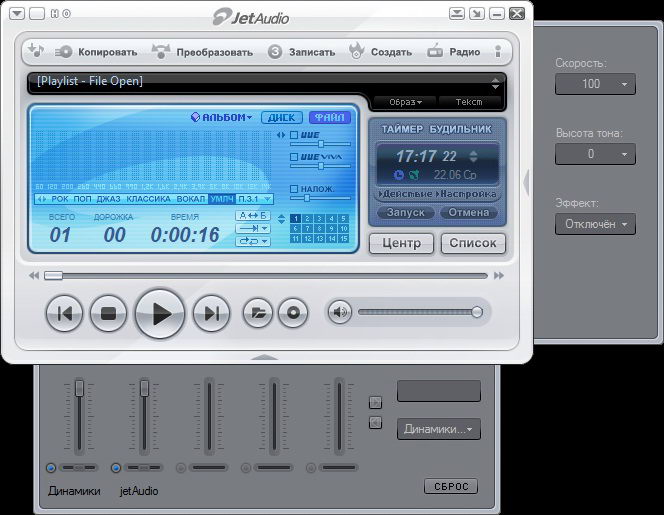Expand the Эффект dropdown set to Отключён
This screenshot has height=515, width=664.
pyautogui.click(x=595, y=224)
